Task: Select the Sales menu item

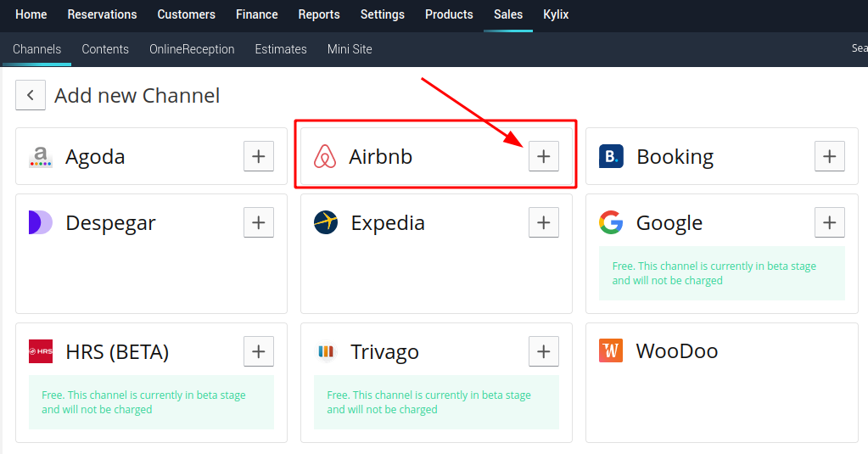Action: click(x=508, y=14)
